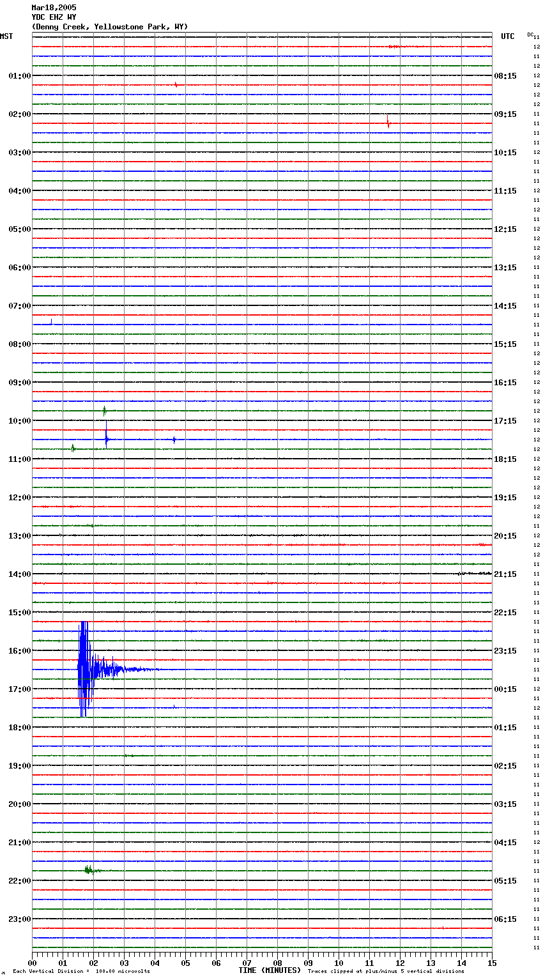Click minute 00 label on bottom axis
This screenshot has width=543, height=980.
(32, 963)
